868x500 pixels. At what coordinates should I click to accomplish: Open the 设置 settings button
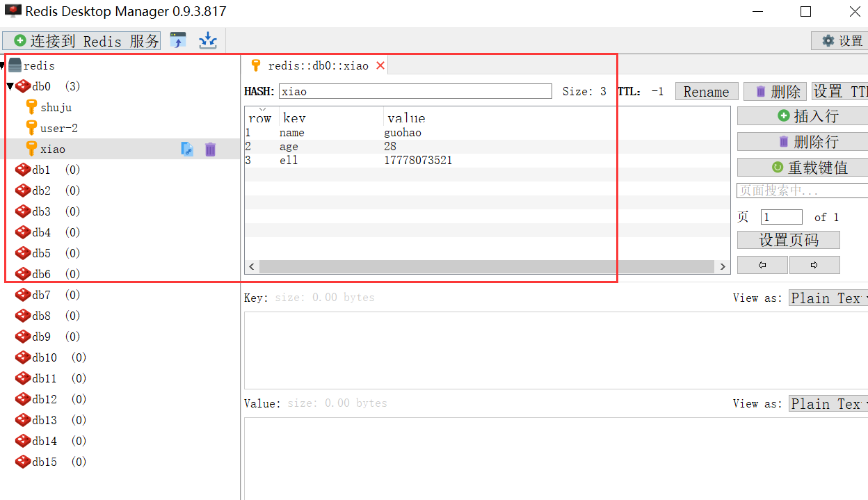point(839,40)
